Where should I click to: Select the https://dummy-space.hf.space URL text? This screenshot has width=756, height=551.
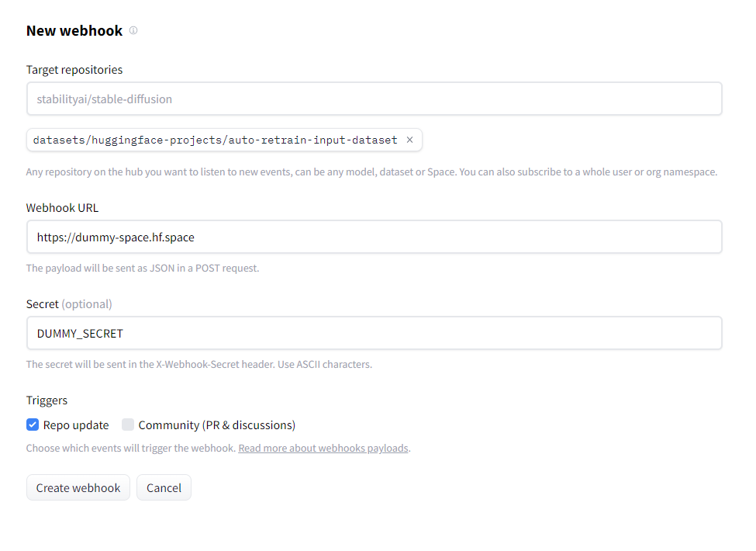point(115,237)
